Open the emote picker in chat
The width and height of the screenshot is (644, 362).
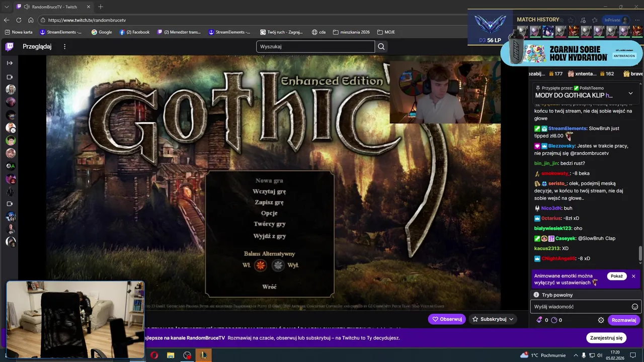click(635, 307)
